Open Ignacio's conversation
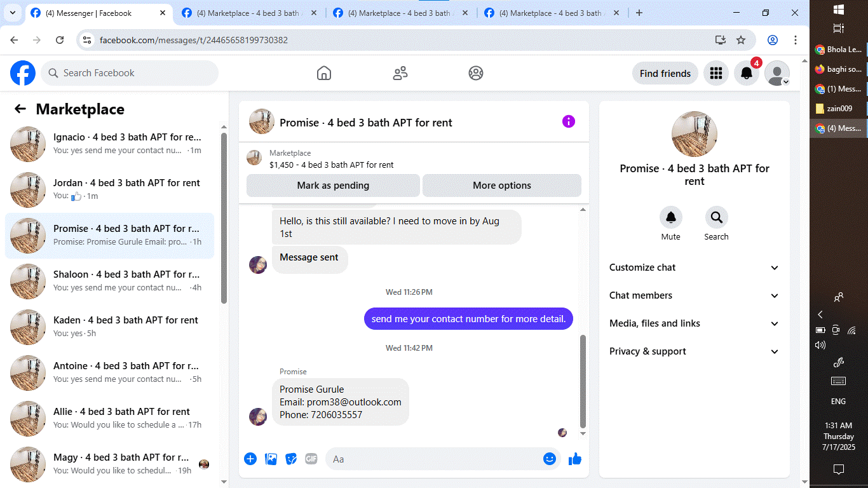The width and height of the screenshot is (868, 488). pyautogui.click(x=109, y=144)
